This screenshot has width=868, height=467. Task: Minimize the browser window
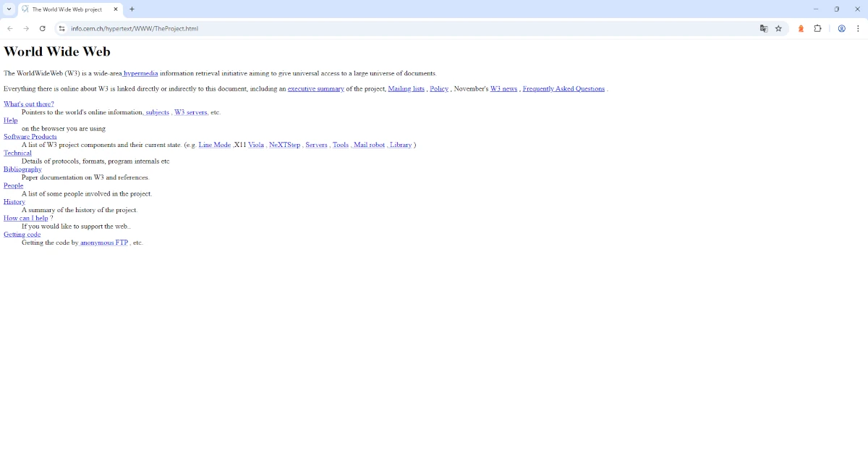pyautogui.click(x=816, y=9)
